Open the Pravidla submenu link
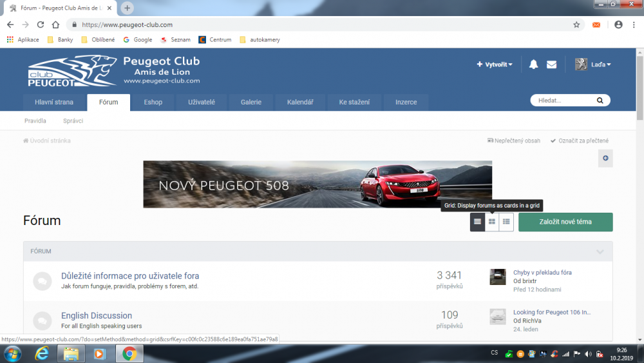Viewport: 644px width, 363px height. 35,121
